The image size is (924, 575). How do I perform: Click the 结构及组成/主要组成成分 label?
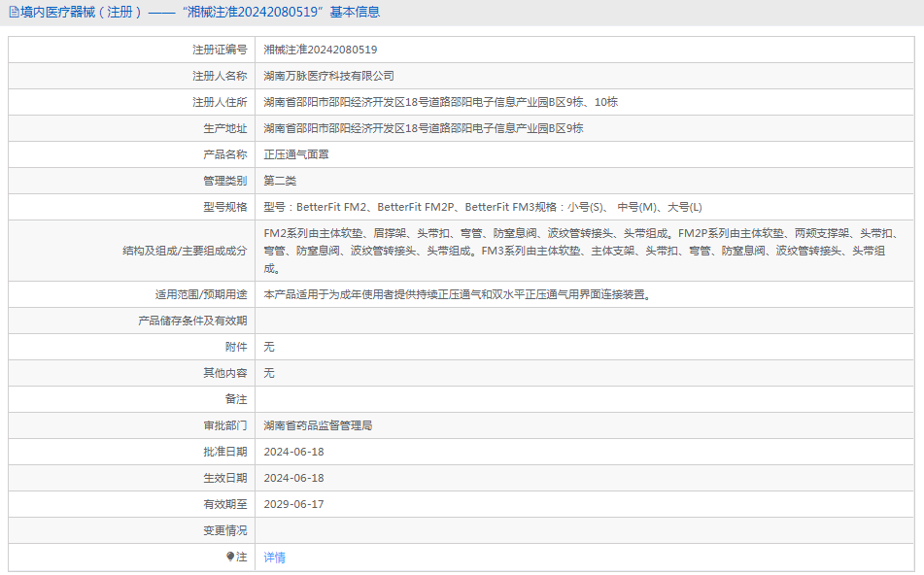coord(185,251)
